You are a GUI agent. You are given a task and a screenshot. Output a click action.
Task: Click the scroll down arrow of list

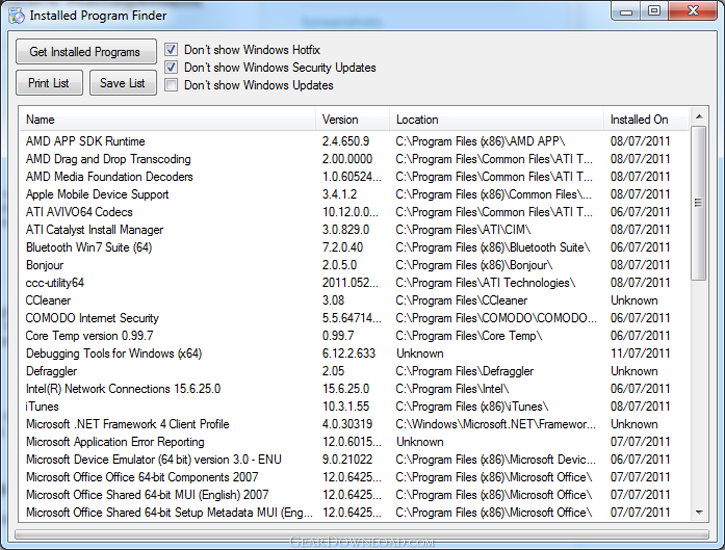pyautogui.click(x=699, y=512)
